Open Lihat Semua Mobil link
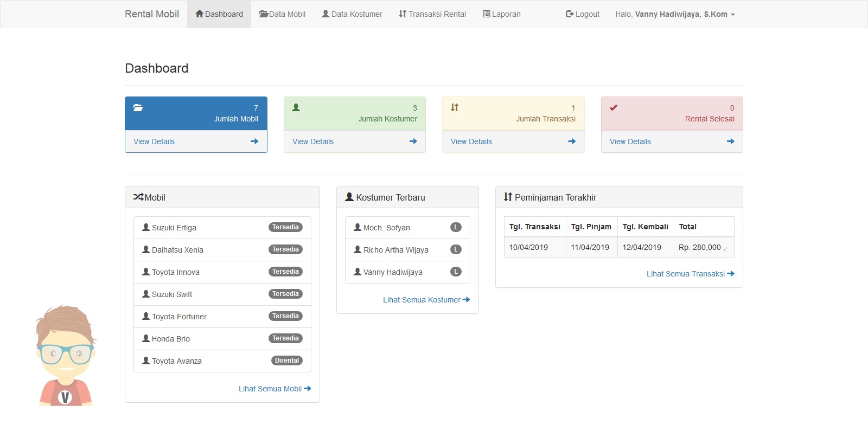 (275, 389)
